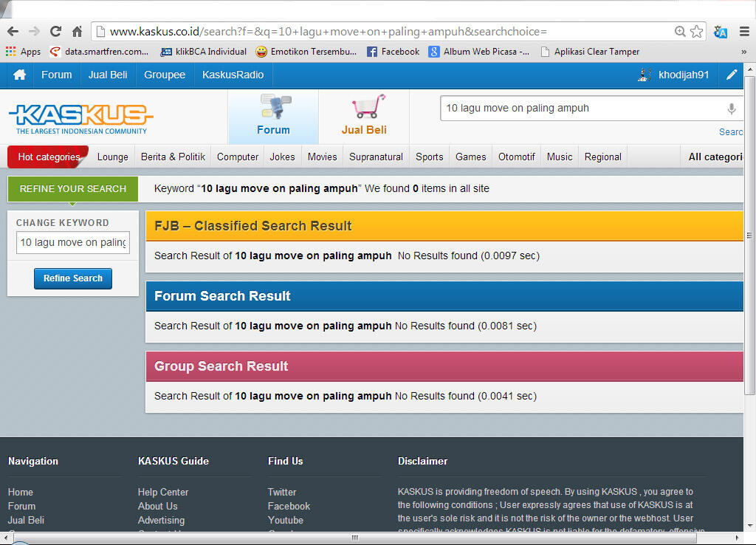Open Berita & Politik category

tap(173, 157)
